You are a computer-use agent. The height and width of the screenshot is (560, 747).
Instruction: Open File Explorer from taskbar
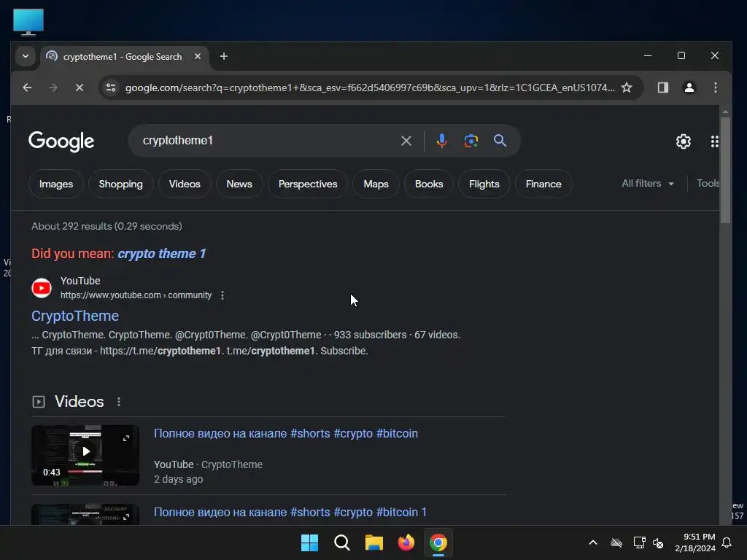(374, 542)
